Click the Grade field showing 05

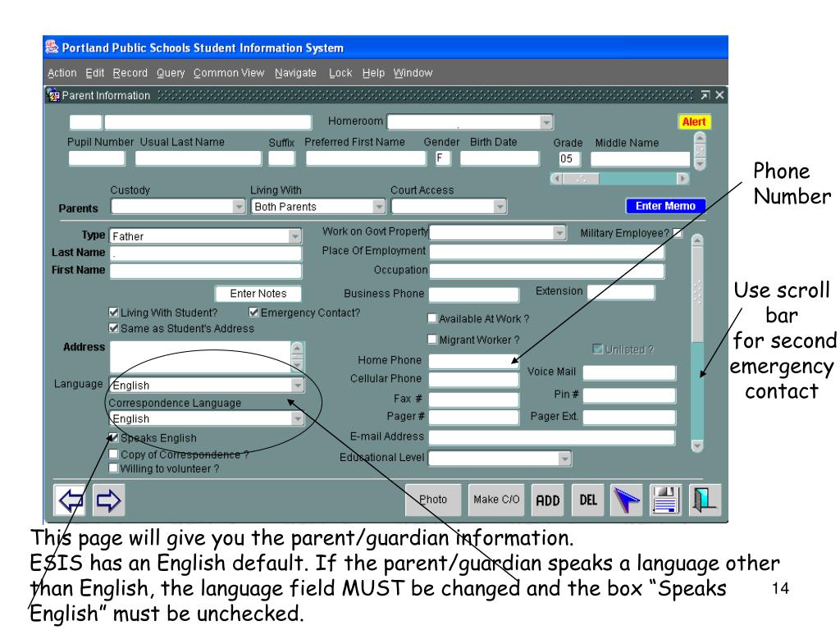pos(569,159)
